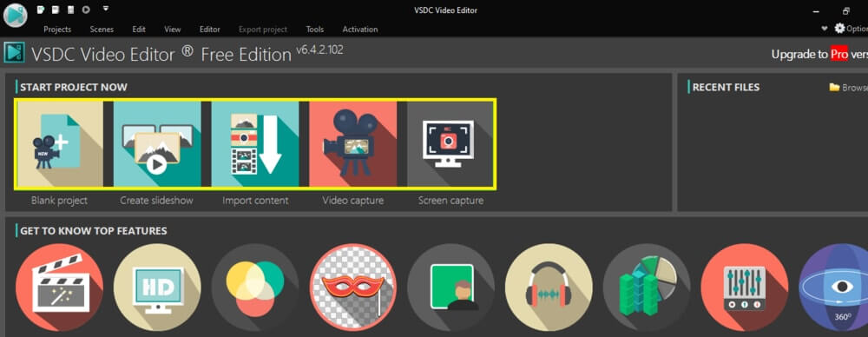Click the play preview quick-access icon
This screenshot has width=868, height=337.
tap(86, 10)
